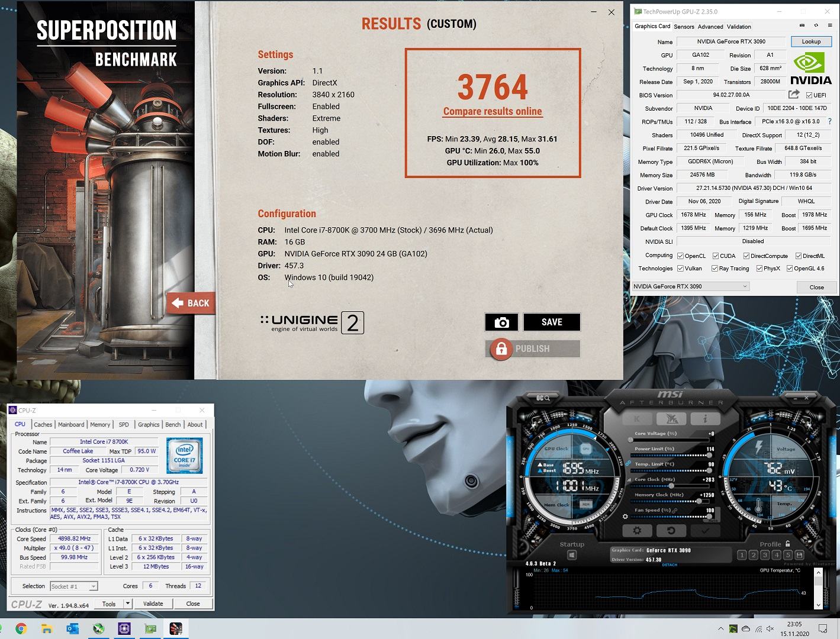
Task: Save the Afterburner profile with floppy icon
Action: (x=799, y=555)
